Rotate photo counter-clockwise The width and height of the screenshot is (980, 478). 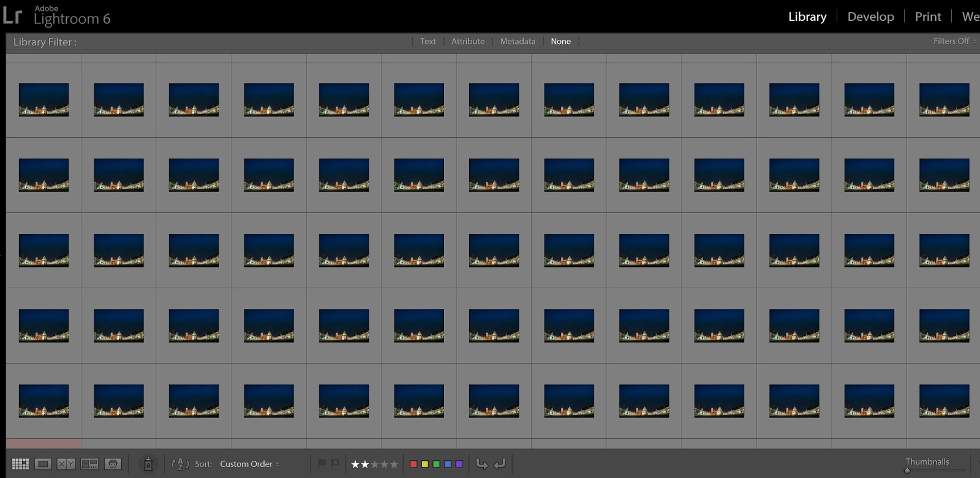tap(482, 464)
